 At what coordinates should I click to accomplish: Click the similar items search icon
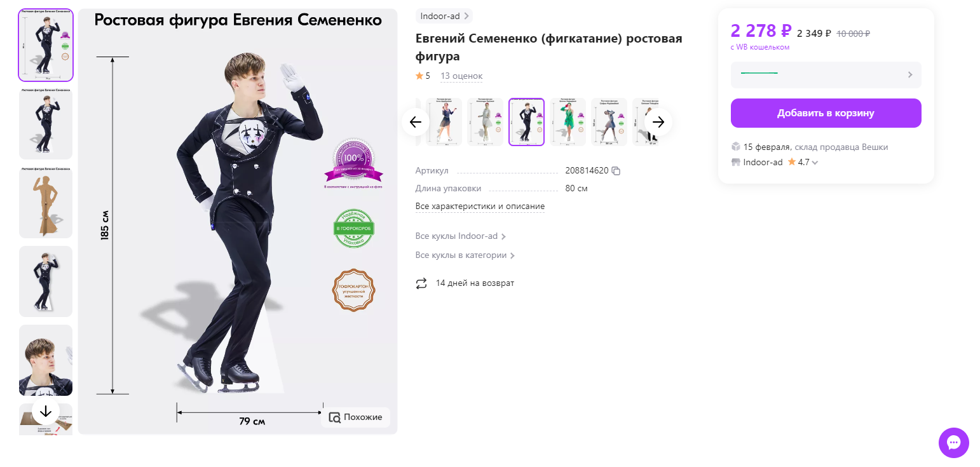tap(335, 417)
